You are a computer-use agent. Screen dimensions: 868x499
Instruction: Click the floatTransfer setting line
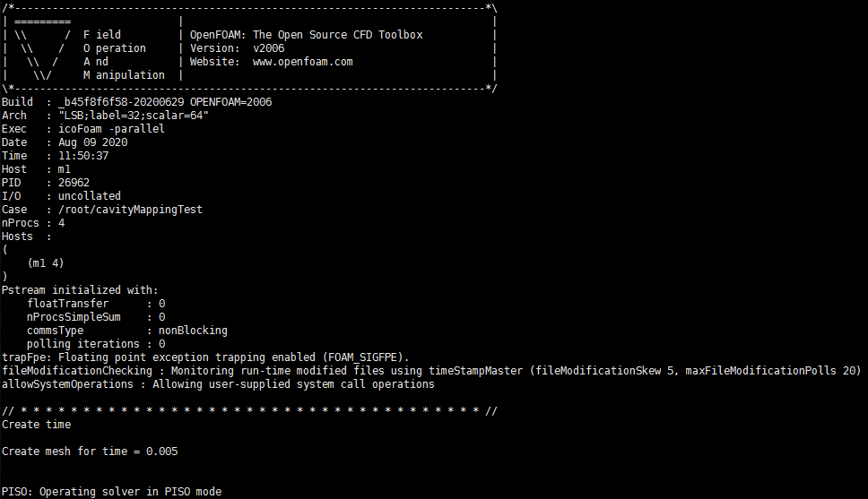coord(96,304)
